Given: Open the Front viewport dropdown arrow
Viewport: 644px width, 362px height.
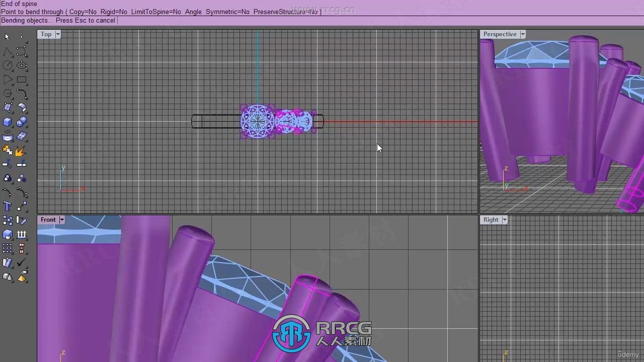Looking at the screenshot, I should [x=62, y=220].
